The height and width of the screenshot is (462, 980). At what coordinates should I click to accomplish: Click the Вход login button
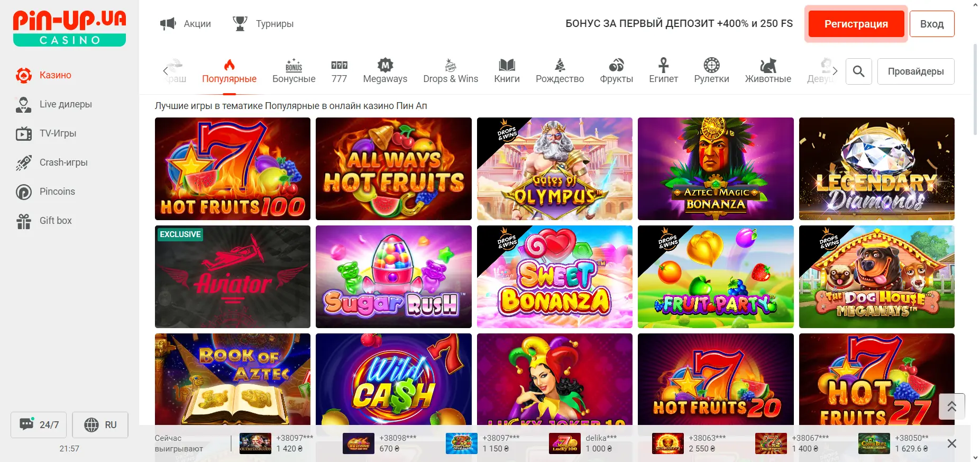931,24
